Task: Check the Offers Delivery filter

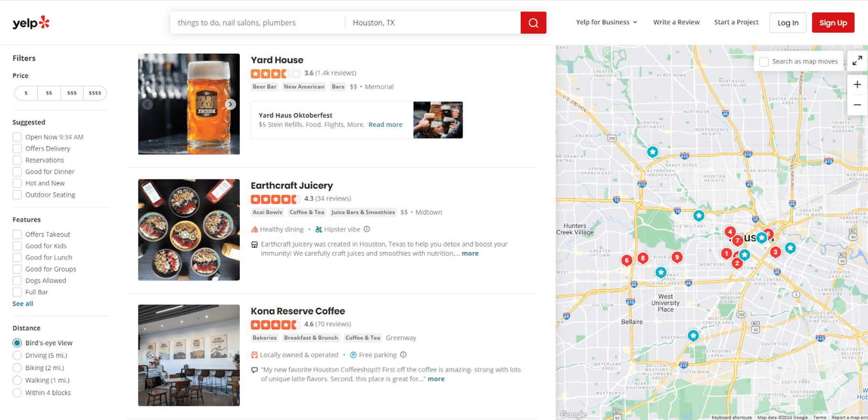Action: click(x=17, y=148)
